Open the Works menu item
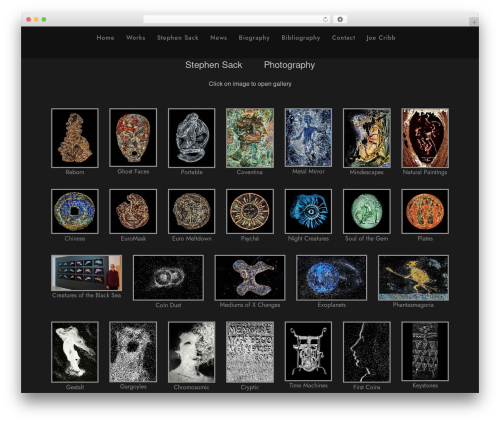 [x=136, y=38]
